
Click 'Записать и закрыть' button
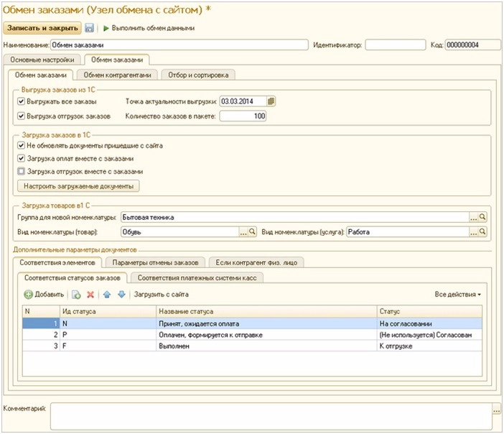[x=42, y=28]
